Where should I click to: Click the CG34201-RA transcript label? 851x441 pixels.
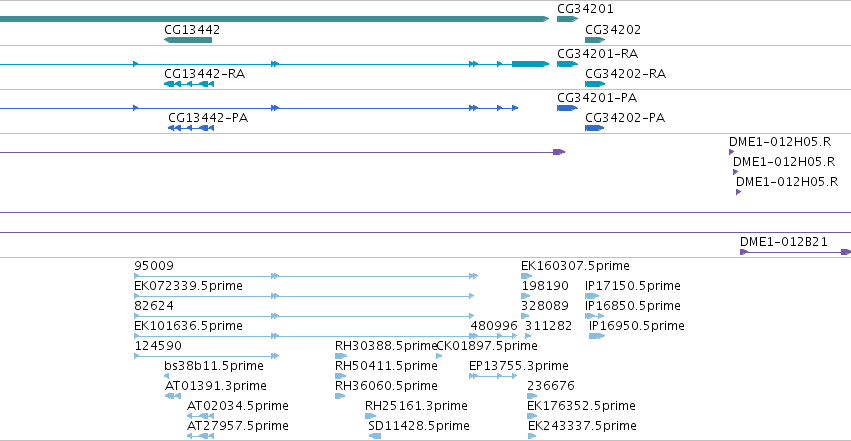click(598, 54)
